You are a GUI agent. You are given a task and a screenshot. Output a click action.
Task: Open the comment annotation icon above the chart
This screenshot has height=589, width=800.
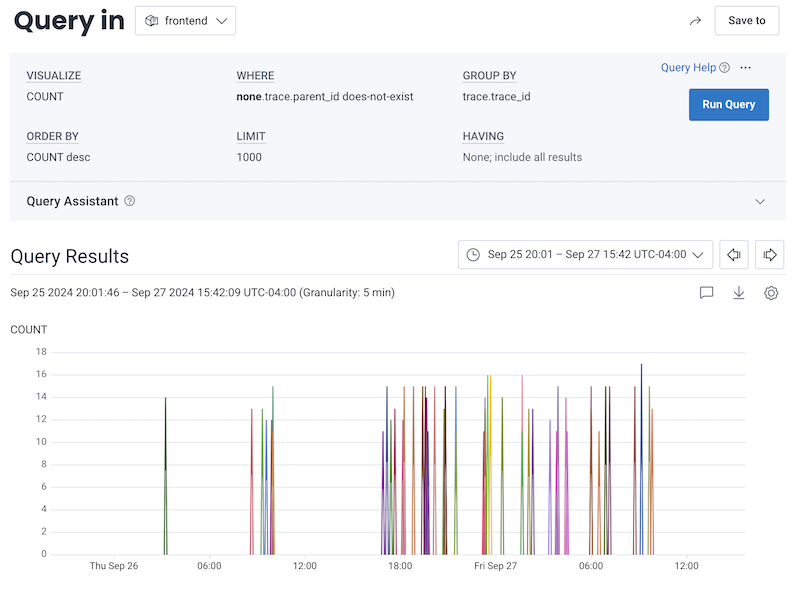point(706,293)
